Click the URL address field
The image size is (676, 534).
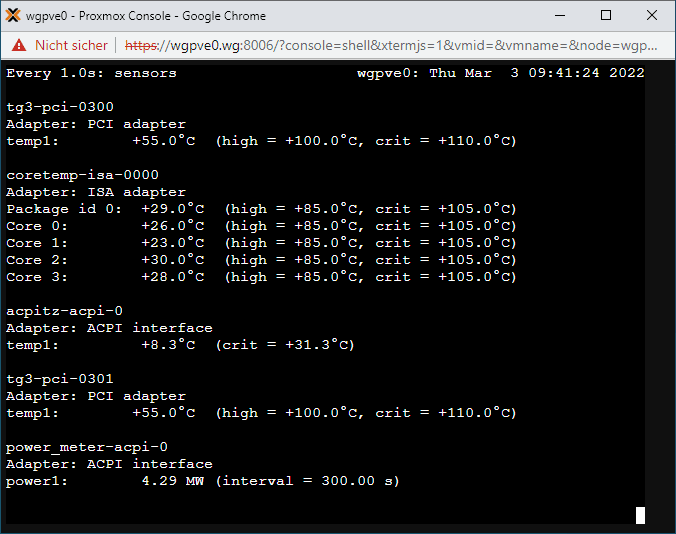point(391,45)
